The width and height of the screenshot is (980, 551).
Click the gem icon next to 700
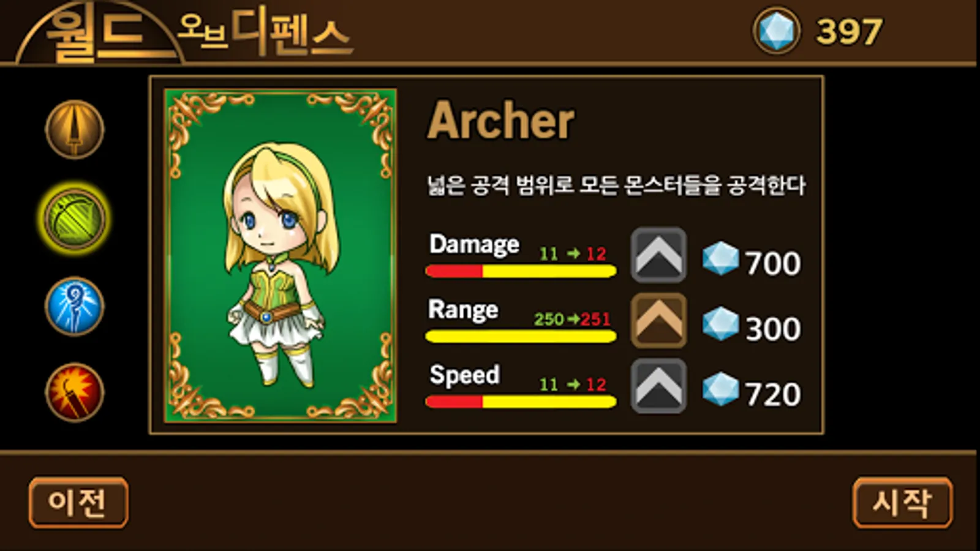pos(720,258)
